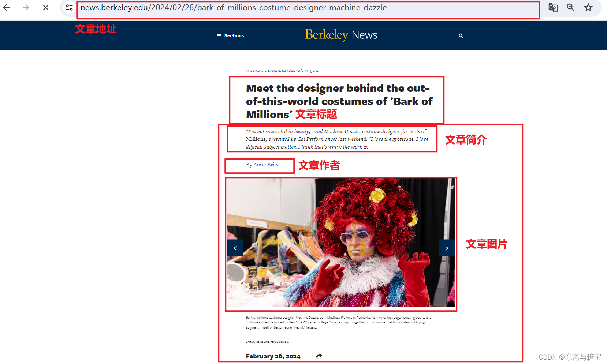Go back with the browser back arrow

pos(7,7)
